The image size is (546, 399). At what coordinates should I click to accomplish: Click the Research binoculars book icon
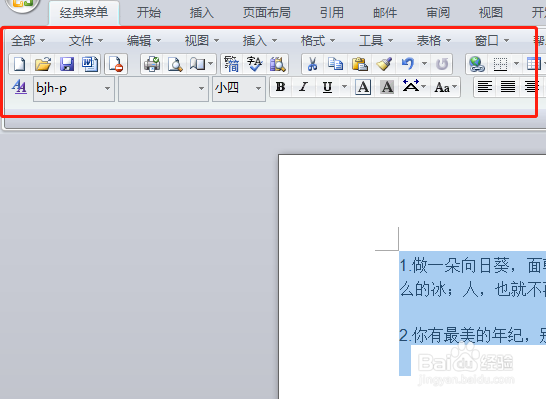tap(278, 64)
